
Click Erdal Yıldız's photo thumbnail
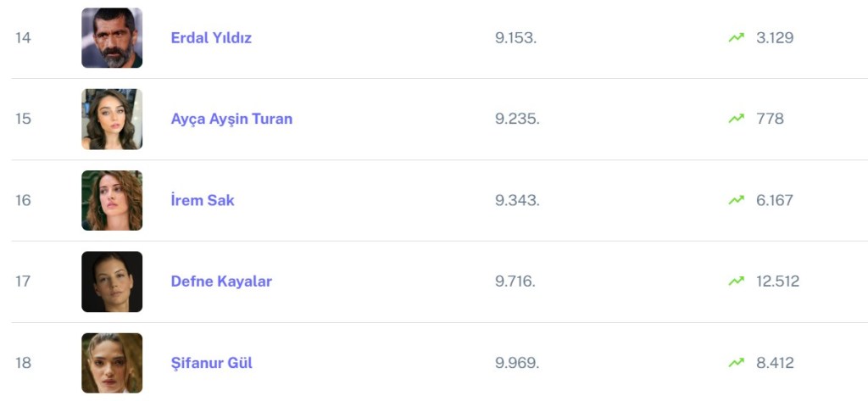112,38
